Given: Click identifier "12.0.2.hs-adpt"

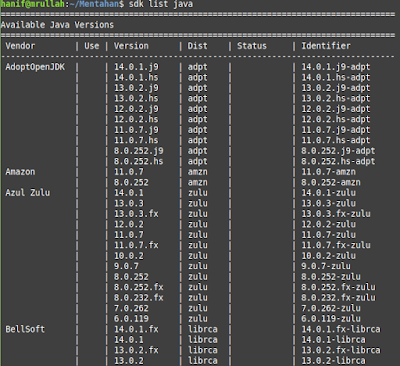Looking at the screenshot, I should [x=336, y=120].
